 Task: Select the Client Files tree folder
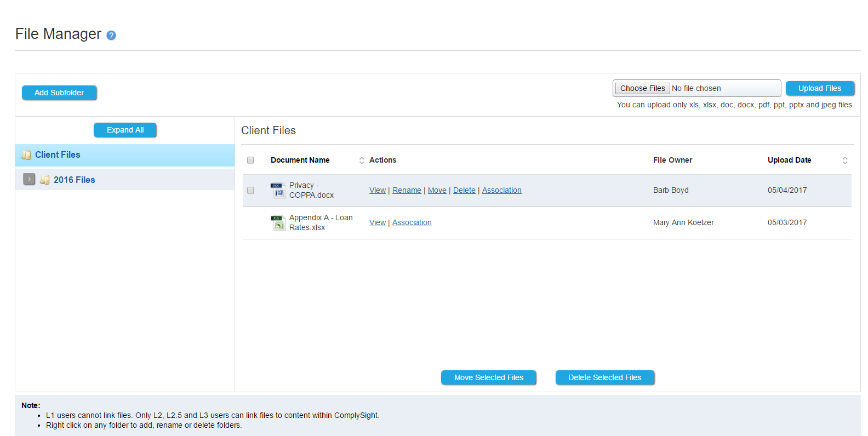pyautogui.click(x=125, y=155)
